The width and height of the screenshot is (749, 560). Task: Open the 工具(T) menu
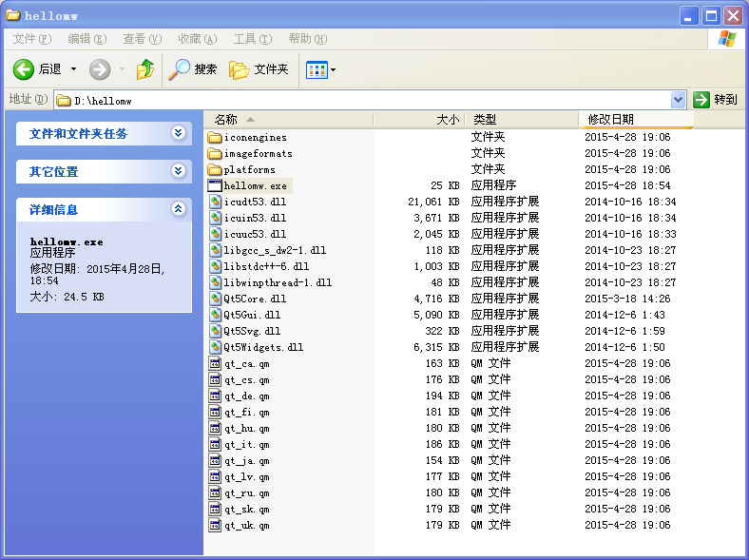pyautogui.click(x=253, y=39)
